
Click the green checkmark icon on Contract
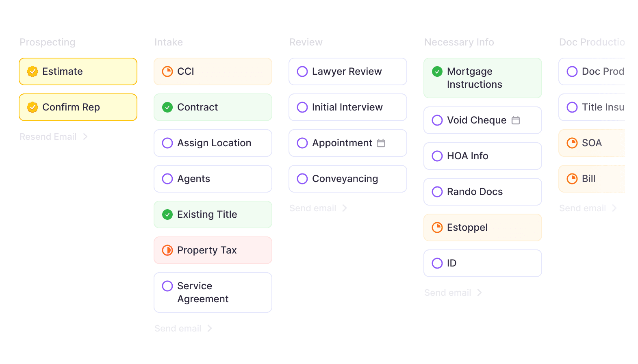coord(167,107)
